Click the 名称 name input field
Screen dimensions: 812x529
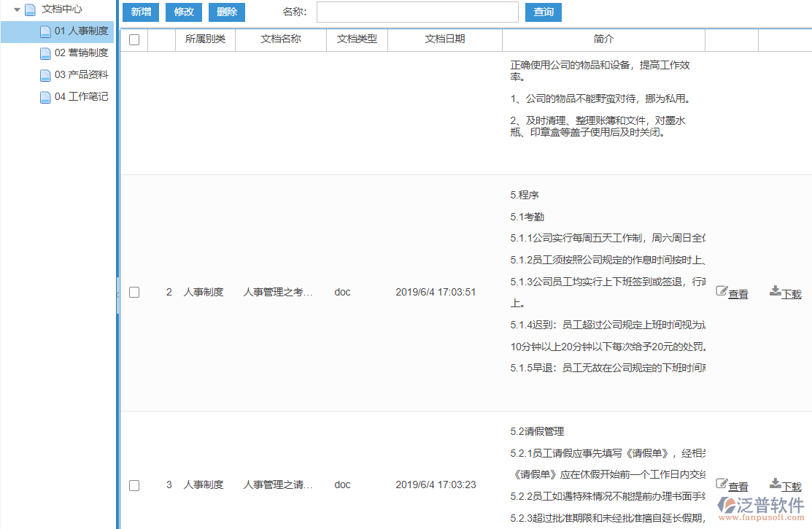point(417,12)
